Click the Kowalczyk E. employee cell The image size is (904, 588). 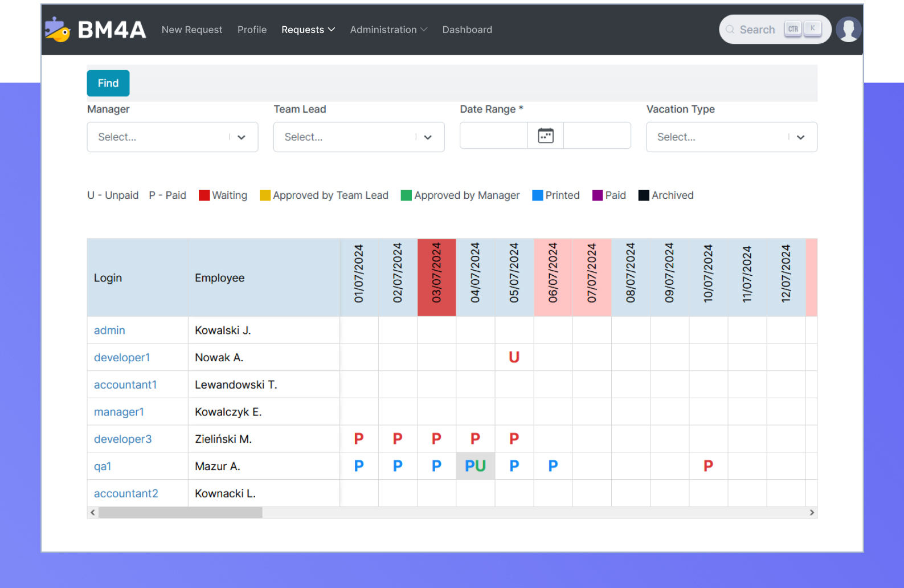click(x=264, y=412)
